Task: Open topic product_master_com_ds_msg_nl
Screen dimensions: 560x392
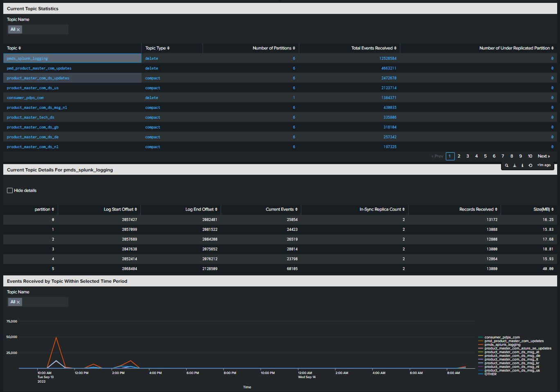Action: point(37,108)
